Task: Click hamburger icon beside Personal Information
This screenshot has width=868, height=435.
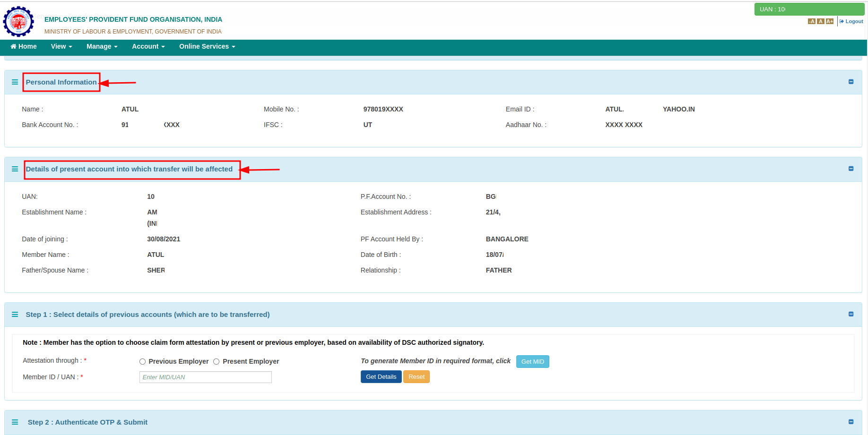Action: click(x=15, y=82)
